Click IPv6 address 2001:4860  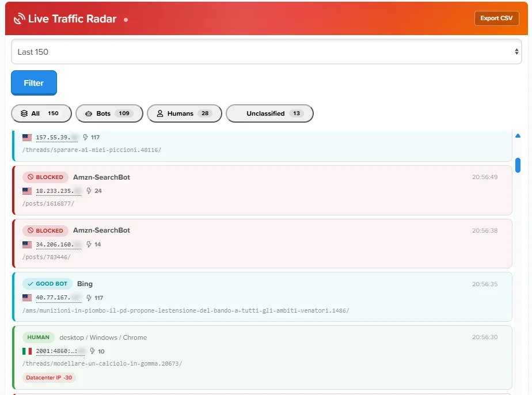pyautogui.click(x=60, y=351)
